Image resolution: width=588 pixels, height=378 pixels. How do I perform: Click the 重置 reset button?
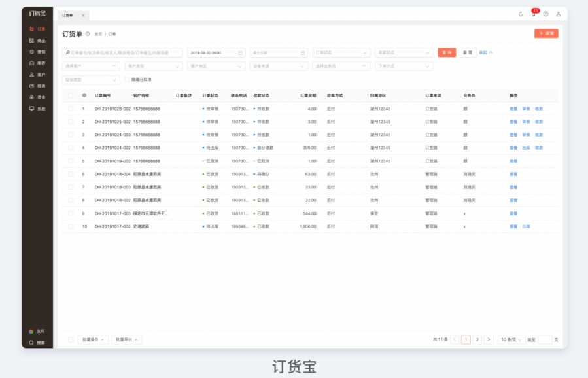[468, 52]
